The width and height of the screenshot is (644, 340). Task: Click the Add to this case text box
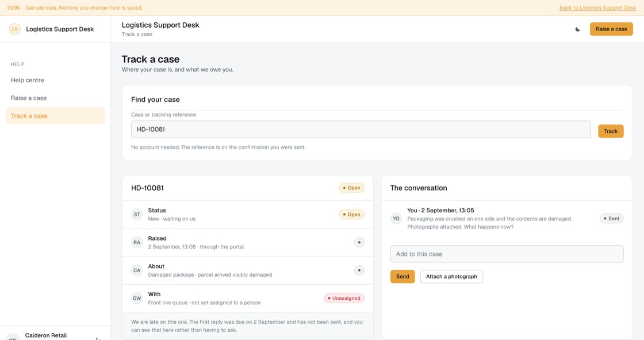pyautogui.click(x=507, y=254)
